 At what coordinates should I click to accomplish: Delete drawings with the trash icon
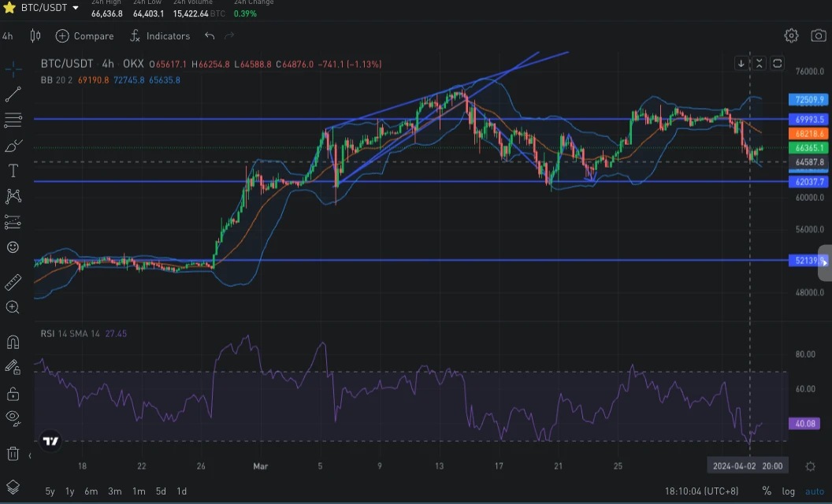point(13,454)
